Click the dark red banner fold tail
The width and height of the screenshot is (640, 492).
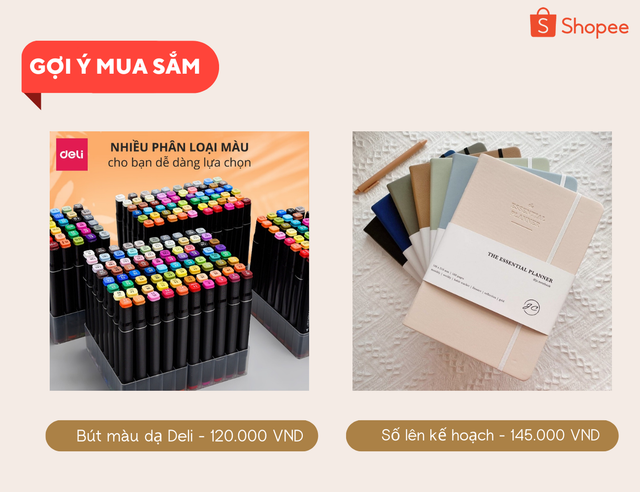click(x=34, y=100)
